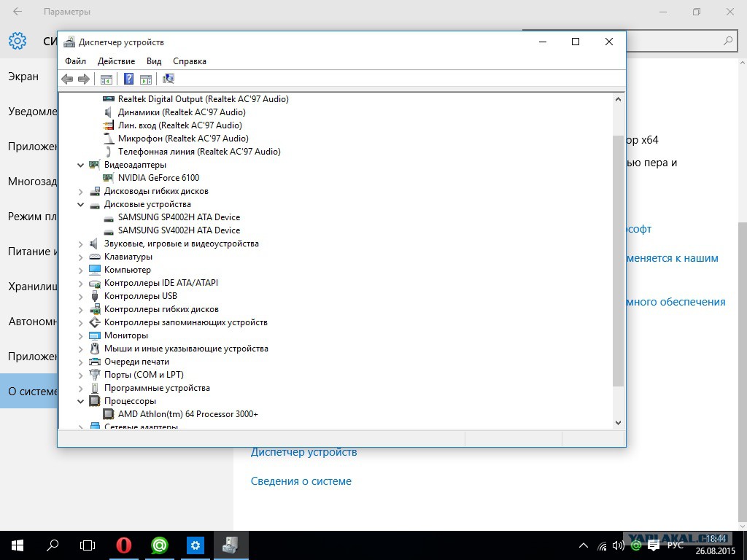Image resolution: width=747 pixels, height=560 pixels.
Task: Open the Windows Start menu
Action: (x=18, y=545)
